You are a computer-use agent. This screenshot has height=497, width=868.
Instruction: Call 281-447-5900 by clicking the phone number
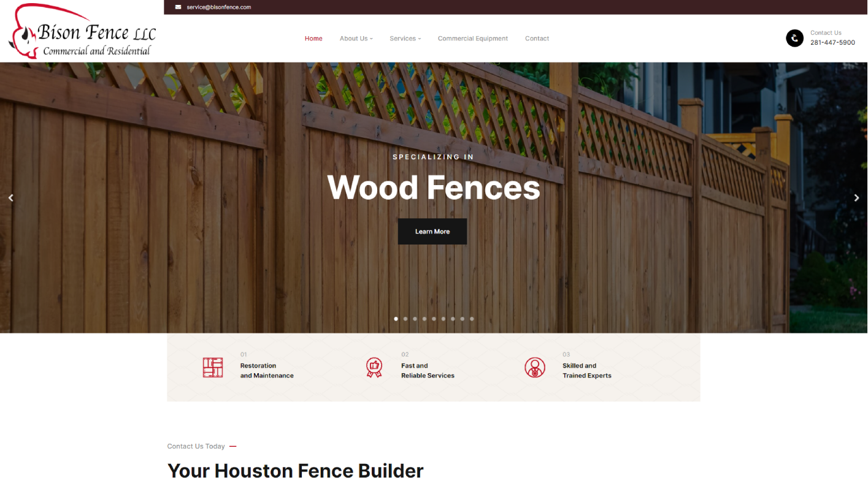(x=832, y=42)
